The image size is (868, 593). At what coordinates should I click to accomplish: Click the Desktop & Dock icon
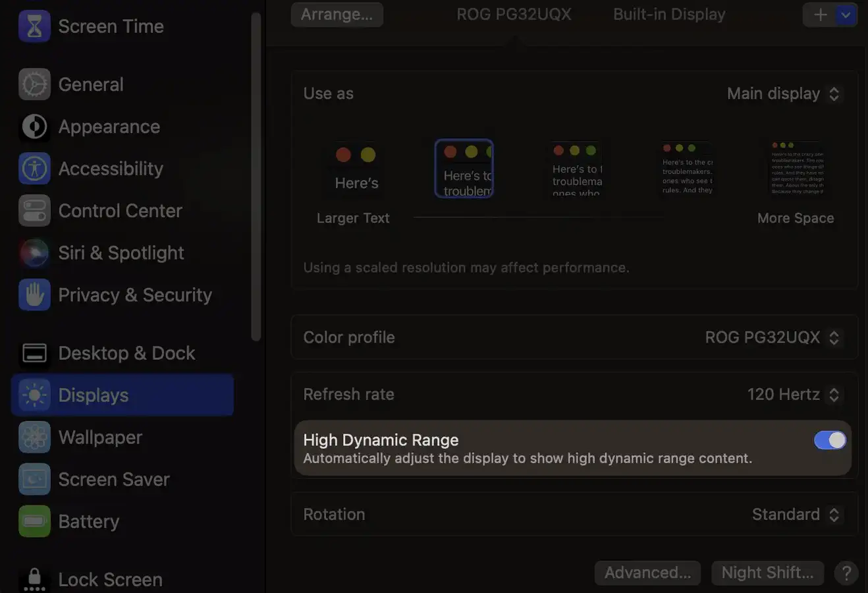pyautogui.click(x=34, y=353)
